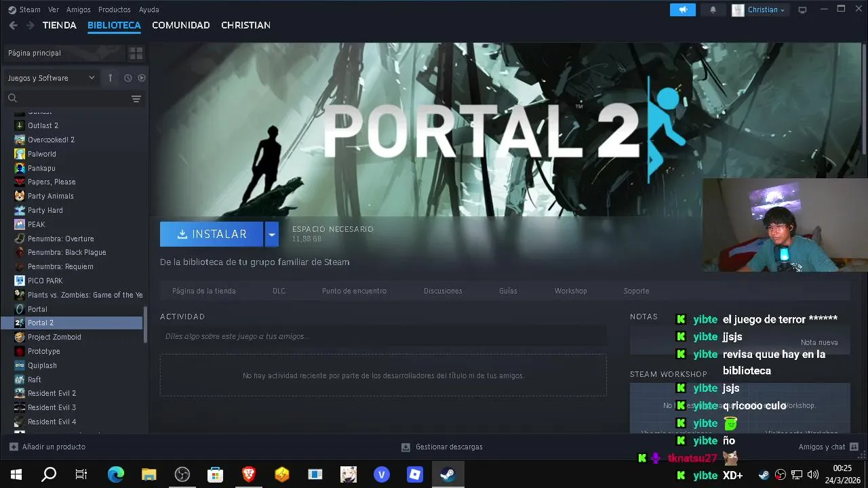
Task: Open the Ayuda menu
Action: [x=149, y=9]
